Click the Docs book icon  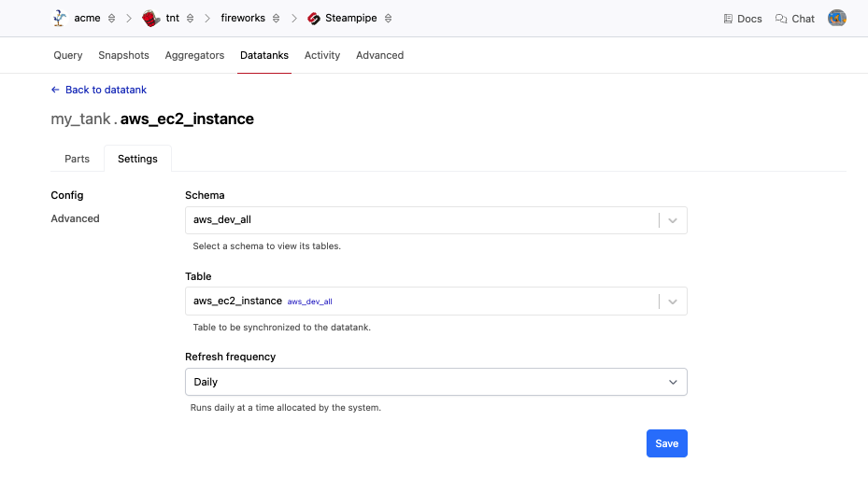click(729, 19)
